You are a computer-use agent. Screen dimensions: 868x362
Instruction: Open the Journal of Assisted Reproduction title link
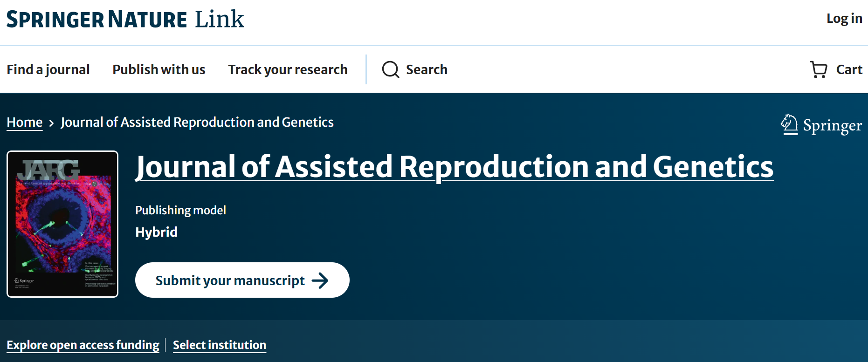(x=454, y=167)
